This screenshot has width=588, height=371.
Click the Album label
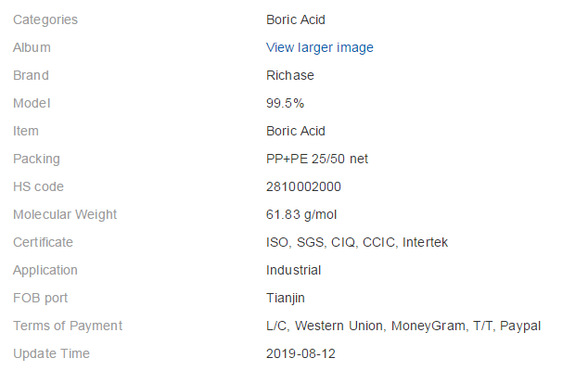pos(32,47)
